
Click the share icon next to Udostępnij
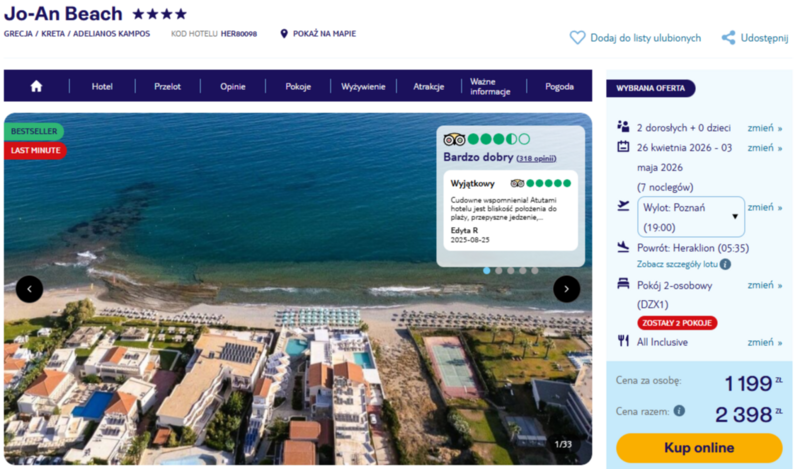coord(728,38)
